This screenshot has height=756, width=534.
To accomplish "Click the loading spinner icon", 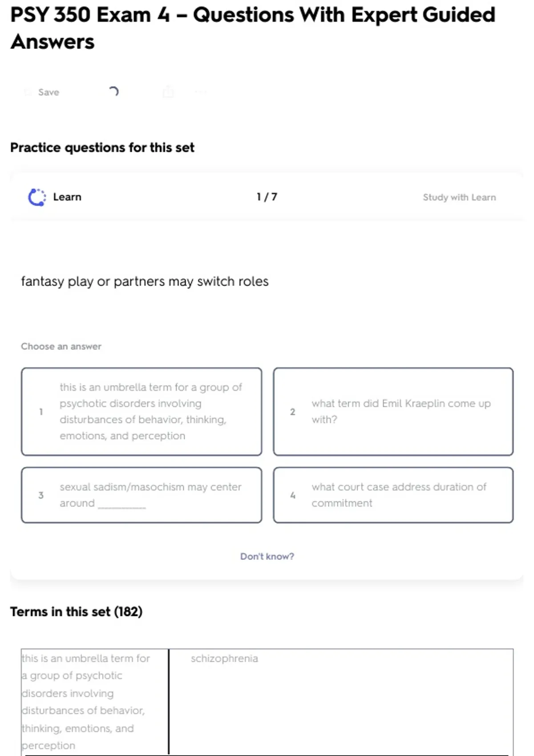I will (x=113, y=92).
